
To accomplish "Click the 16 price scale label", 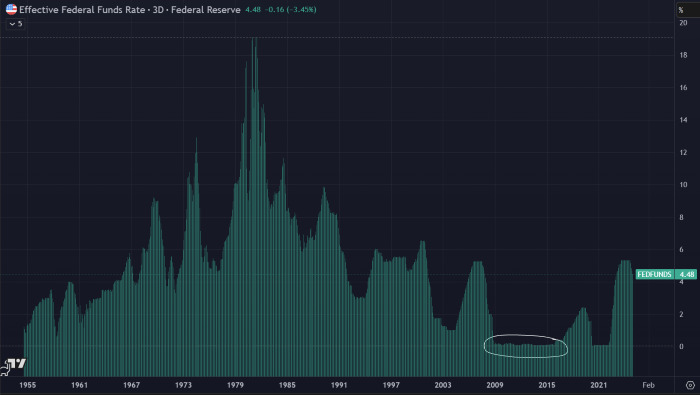I will tap(683, 87).
